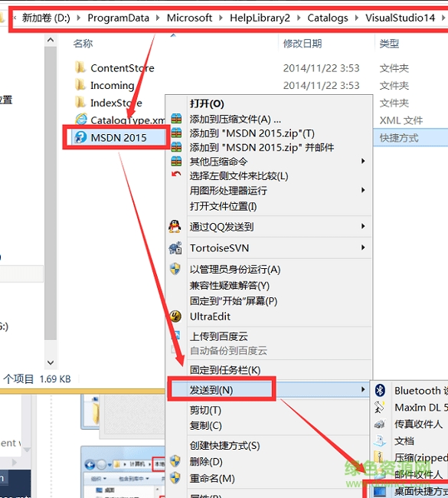Expand 用图形处理器运行 submenu arrow

click(x=363, y=190)
